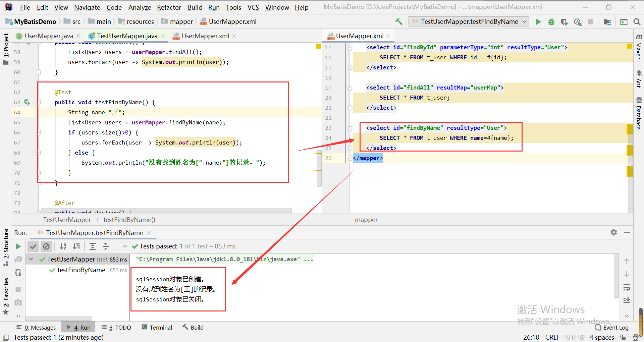This screenshot has width=644, height=342.
Task: Fold the if block on line 66
Action: tap(39, 132)
